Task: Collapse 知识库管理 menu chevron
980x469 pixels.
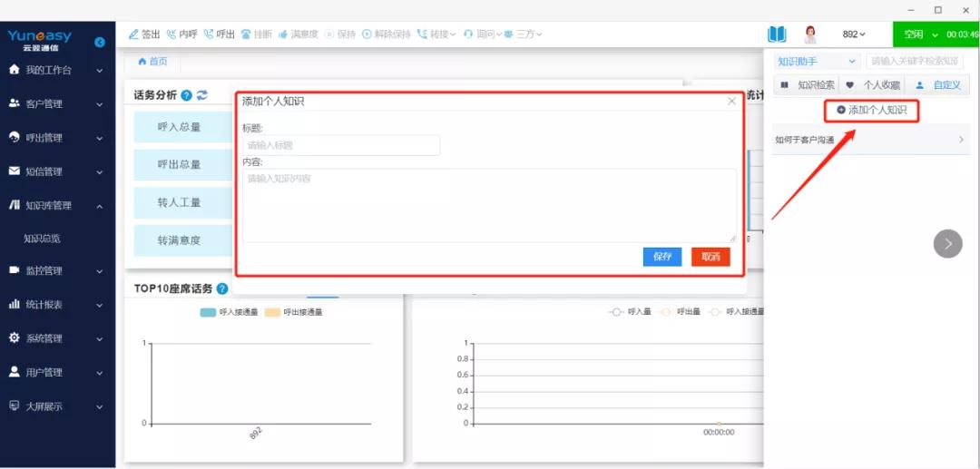Action: tap(100, 205)
